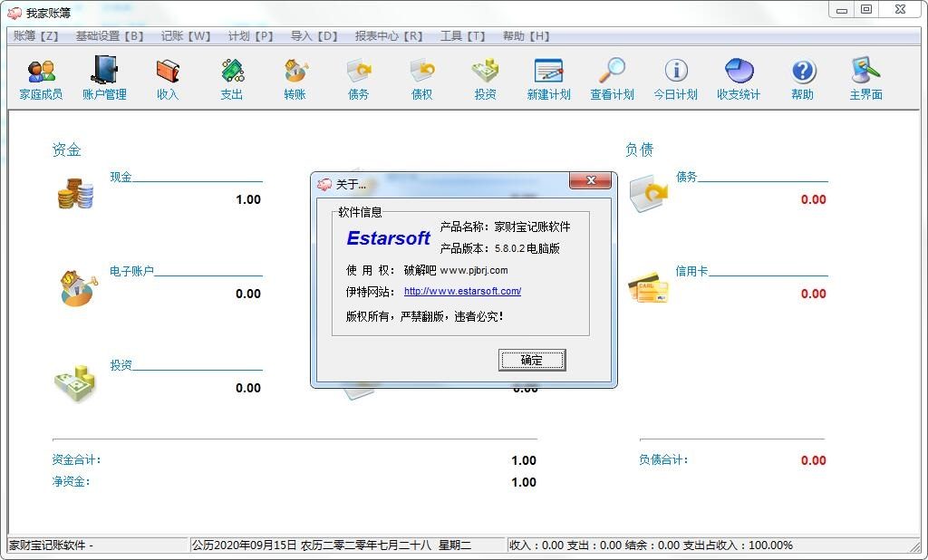The height and width of the screenshot is (560, 928).
Task: Click the 现金 coins icon
Action: coord(75,193)
